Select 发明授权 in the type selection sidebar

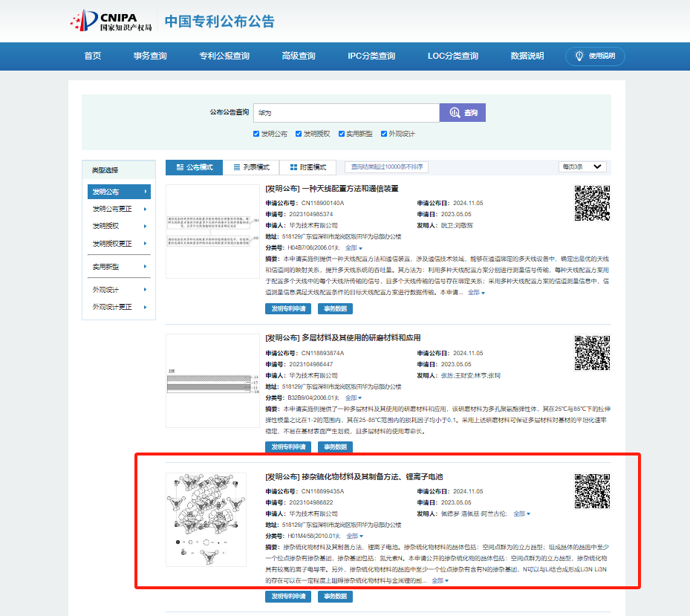[x=119, y=225]
